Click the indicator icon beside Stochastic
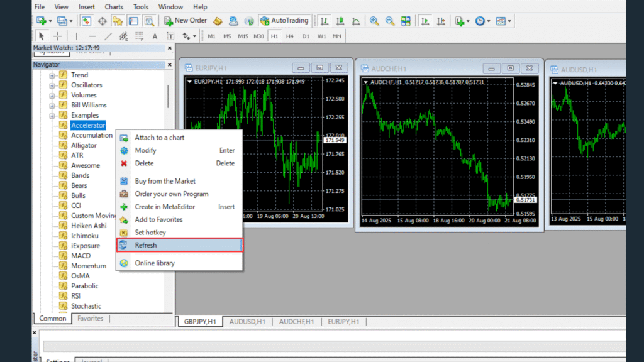 [63, 306]
